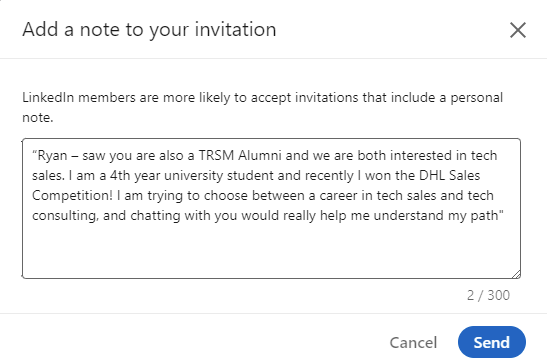Click the resize handle of the note box
This screenshot has height=364, width=547.
click(x=517, y=275)
